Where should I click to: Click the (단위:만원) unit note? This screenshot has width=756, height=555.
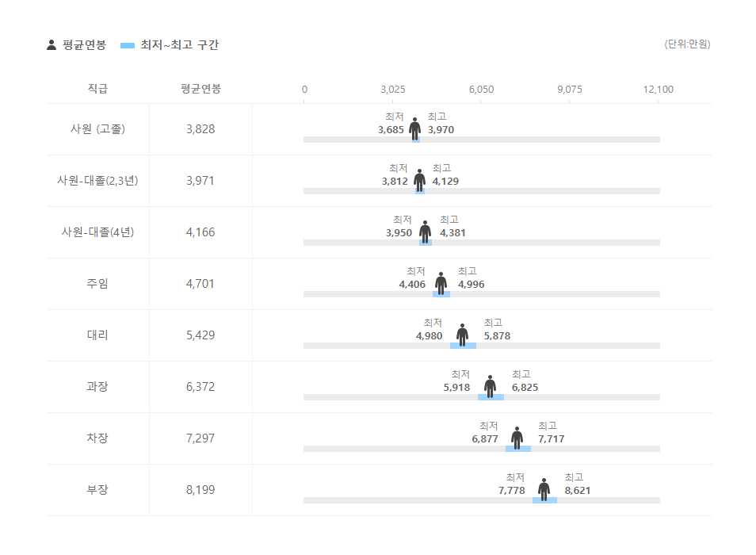coord(687,44)
